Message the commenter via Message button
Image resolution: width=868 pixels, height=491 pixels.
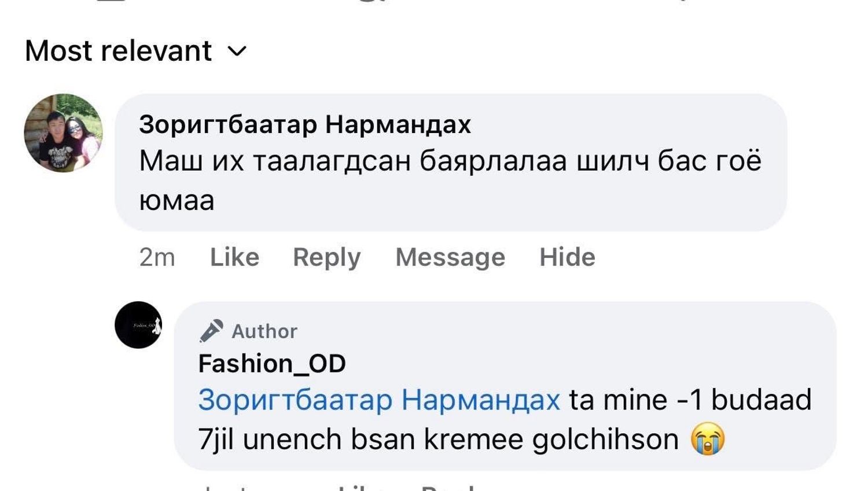(x=450, y=257)
